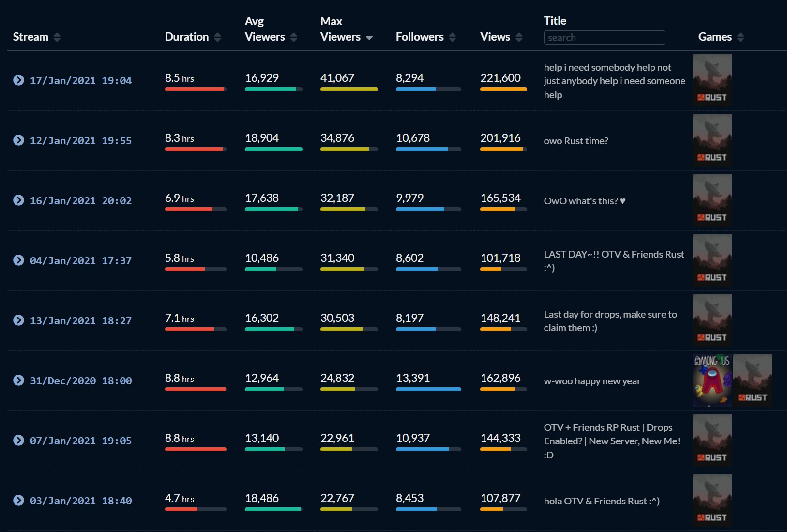Click the Max Viewers header label
787x532 pixels.
340,29
